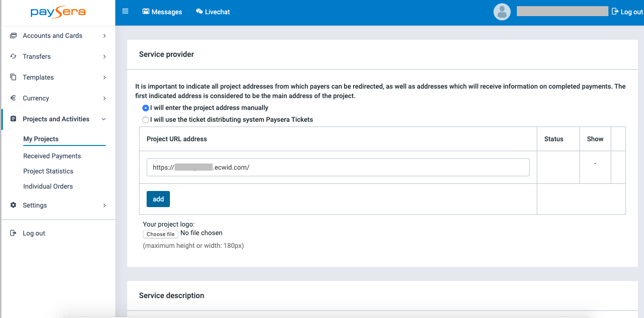The image size is (644, 318).
Task: Click the Projects and Activities book icon
Action: pos(13,119)
